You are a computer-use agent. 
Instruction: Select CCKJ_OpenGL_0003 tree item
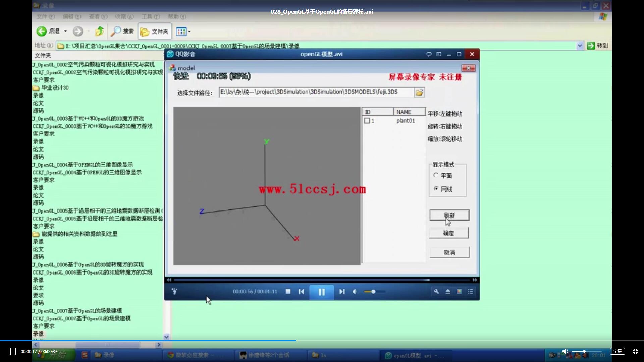pyautogui.click(x=92, y=126)
